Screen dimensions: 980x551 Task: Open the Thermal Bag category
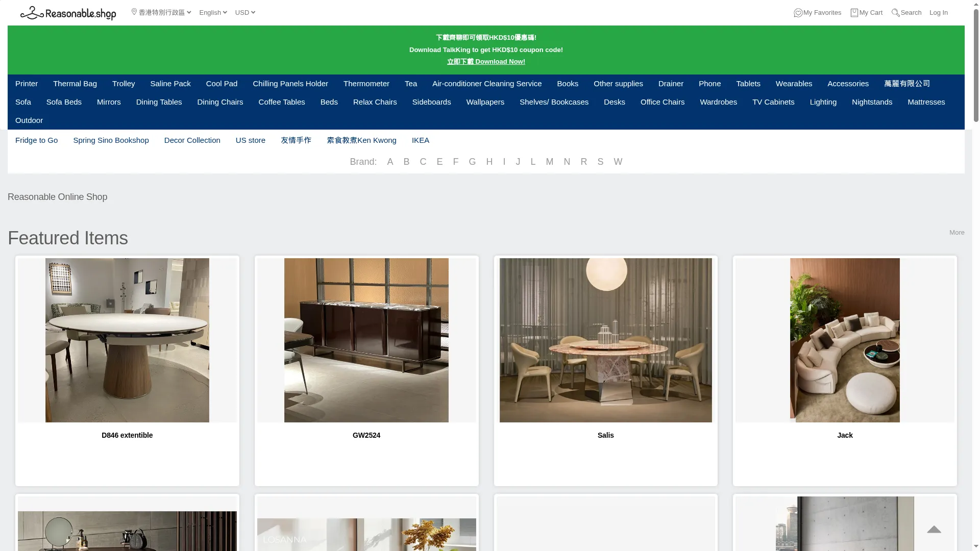(x=75, y=84)
